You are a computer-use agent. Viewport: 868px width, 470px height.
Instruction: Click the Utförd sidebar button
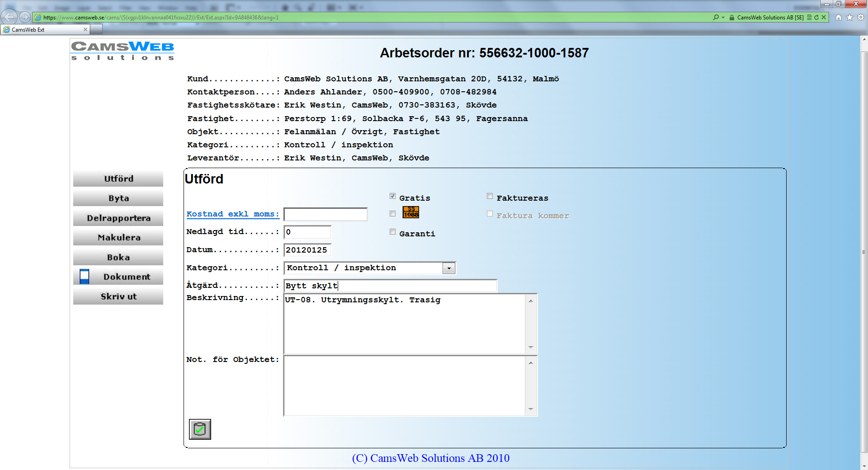pos(118,179)
